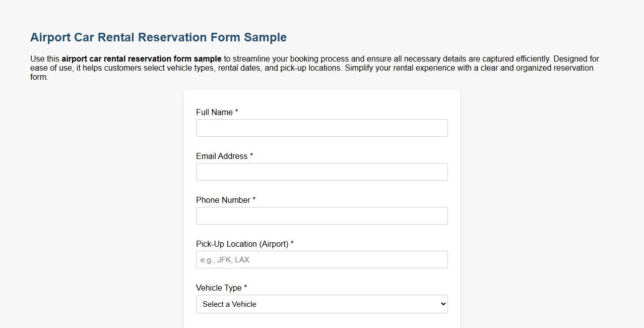Image resolution: width=644 pixels, height=328 pixels.
Task: Click the Pick-Up Location (Airport) label
Action: (x=242, y=244)
